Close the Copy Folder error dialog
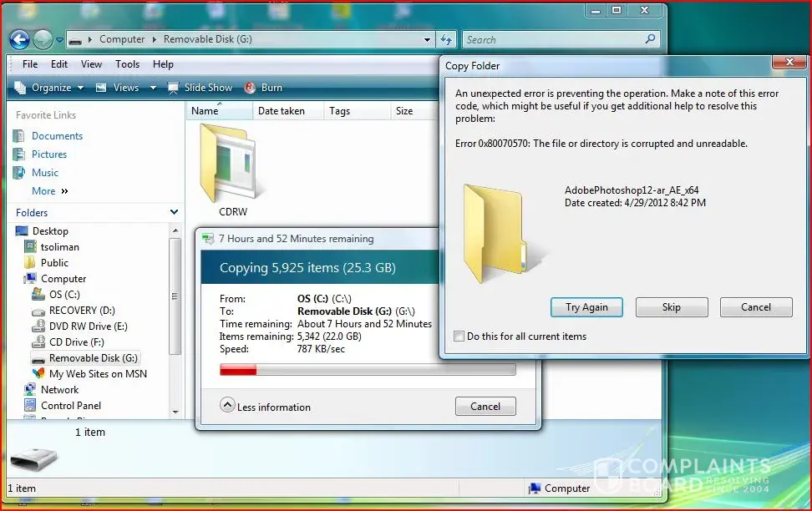This screenshot has height=511, width=812. click(789, 62)
